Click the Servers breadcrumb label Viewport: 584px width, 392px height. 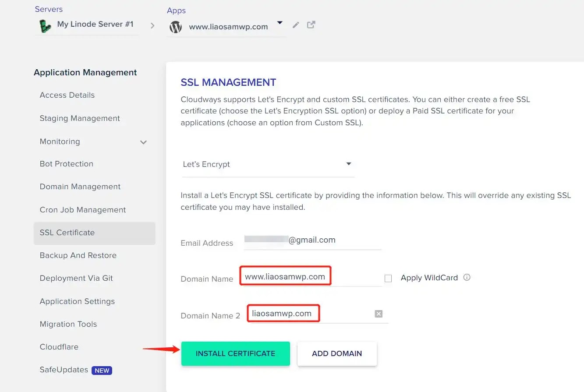pos(49,9)
